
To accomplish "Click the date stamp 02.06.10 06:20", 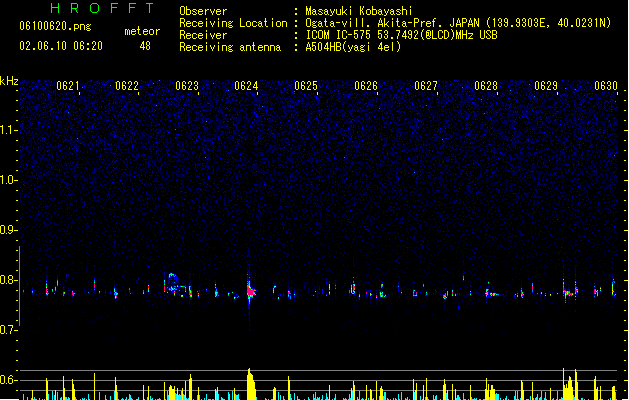I will point(61,46).
